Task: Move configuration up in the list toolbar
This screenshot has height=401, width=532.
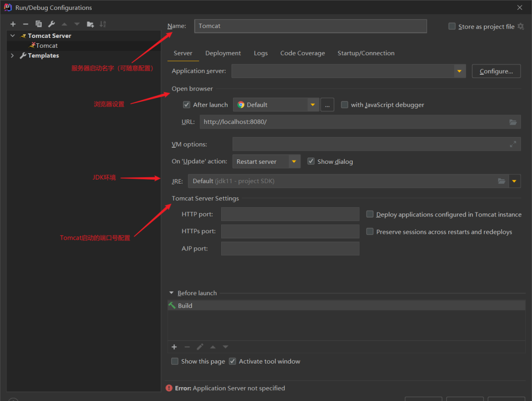Action: tap(64, 24)
